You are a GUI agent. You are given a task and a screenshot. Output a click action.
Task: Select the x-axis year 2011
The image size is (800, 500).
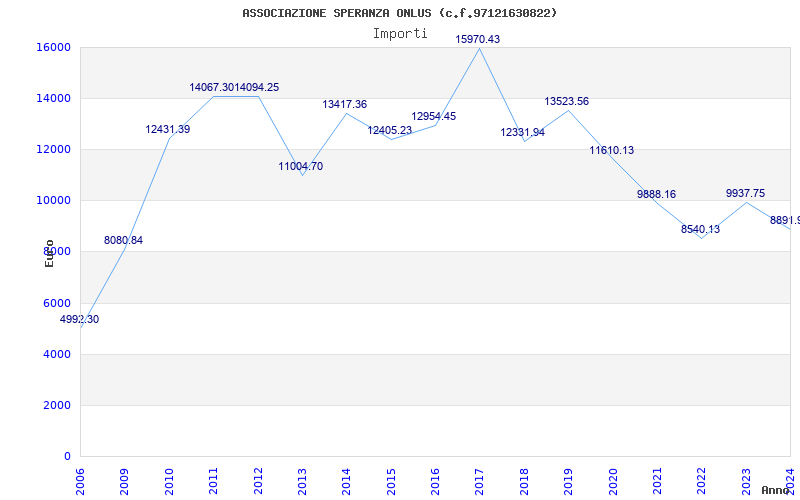click(213, 482)
